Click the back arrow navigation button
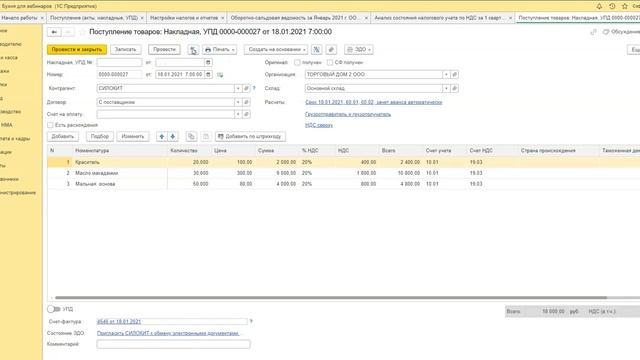640x360 pixels. [x=54, y=32]
